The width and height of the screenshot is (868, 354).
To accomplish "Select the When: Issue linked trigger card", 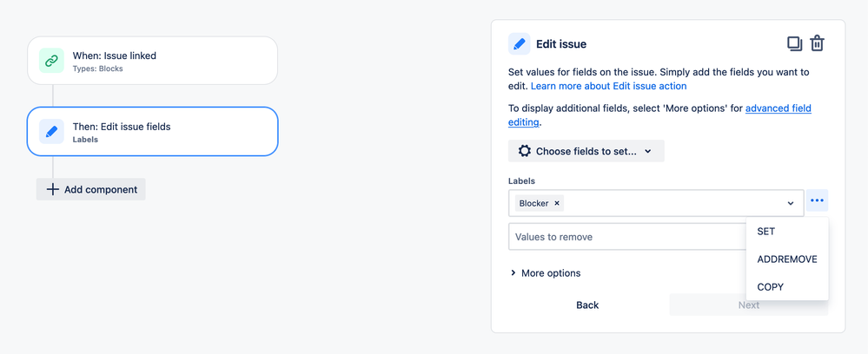I will point(152,61).
